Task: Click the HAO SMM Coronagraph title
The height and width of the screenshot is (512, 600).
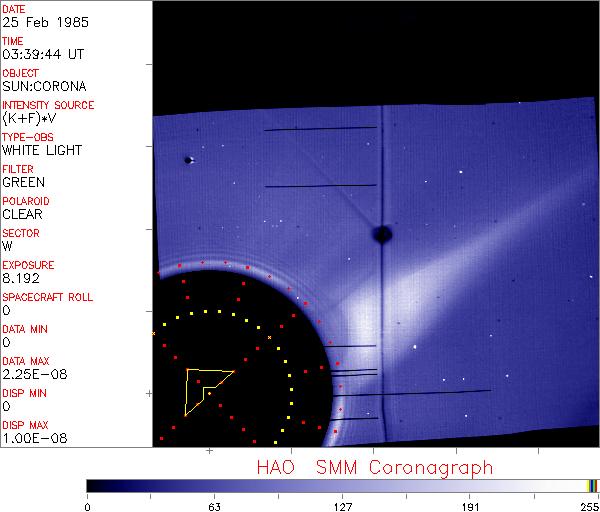Action: [375, 468]
